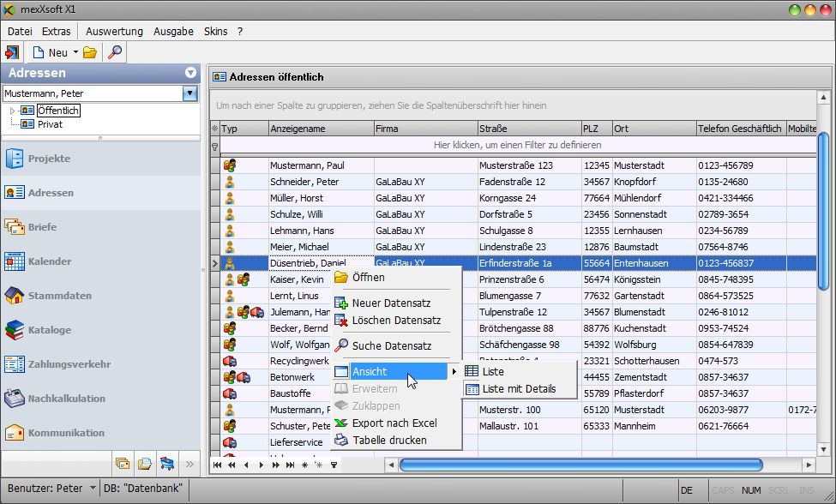The width and height of the screenshot is (836, 504).
Task: Choose Neuer Datensatz in the context menu
Action: pos(396,303)
